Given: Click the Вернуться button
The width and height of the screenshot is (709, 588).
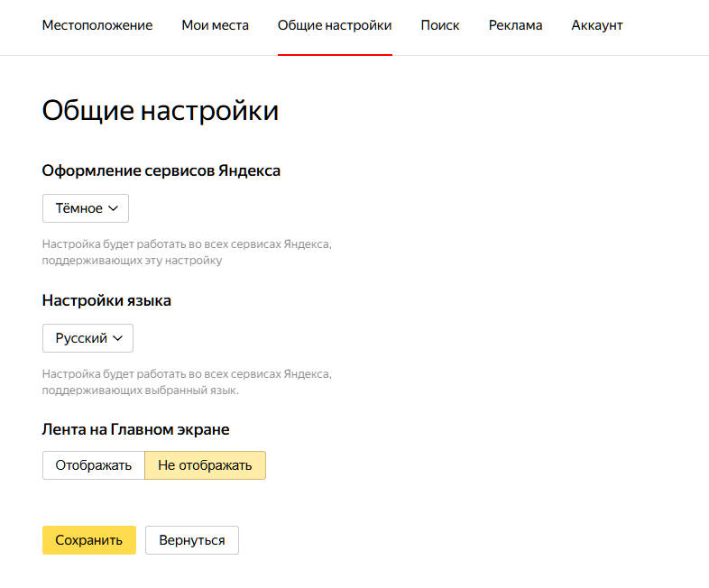Looking at the screenshot, I should coord(192,540).
